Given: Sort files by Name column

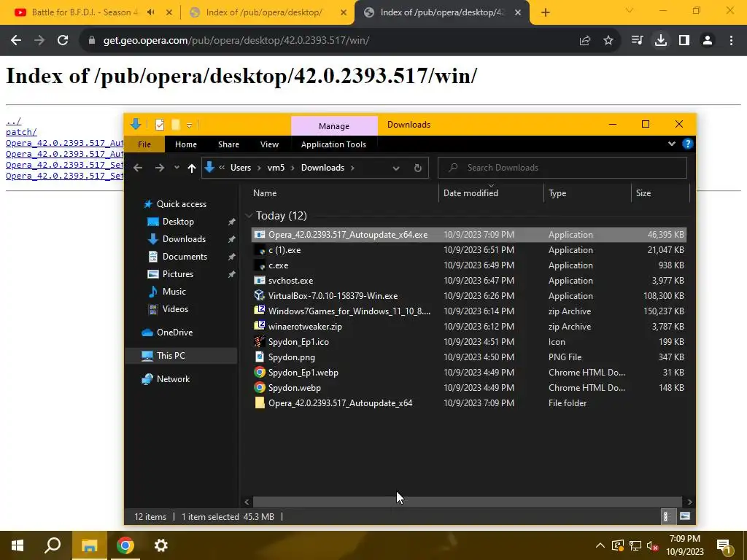Looking at the screenshot, I should point(265,192).
